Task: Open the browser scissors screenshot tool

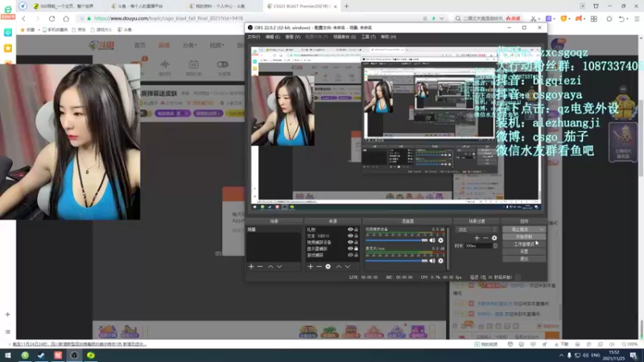Action: point(533,19)
